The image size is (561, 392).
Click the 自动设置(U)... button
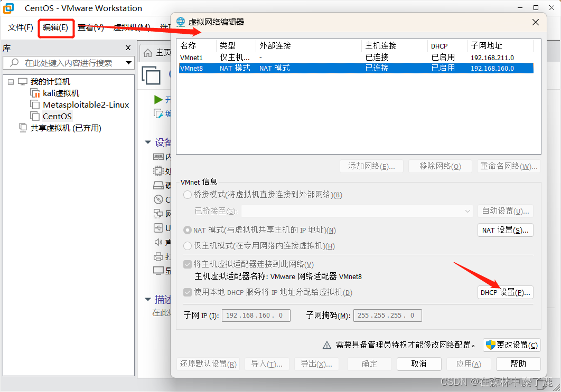click(506, 211)
